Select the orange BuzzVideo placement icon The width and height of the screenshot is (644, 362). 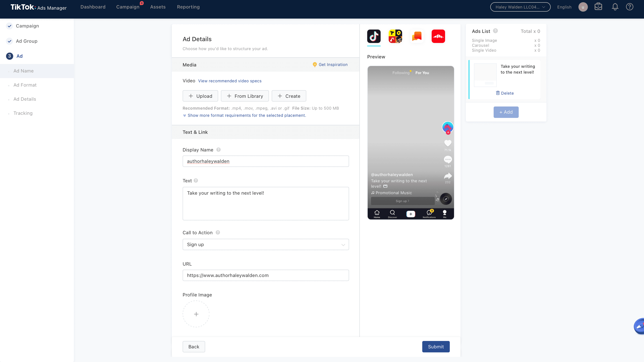point(417,36)
